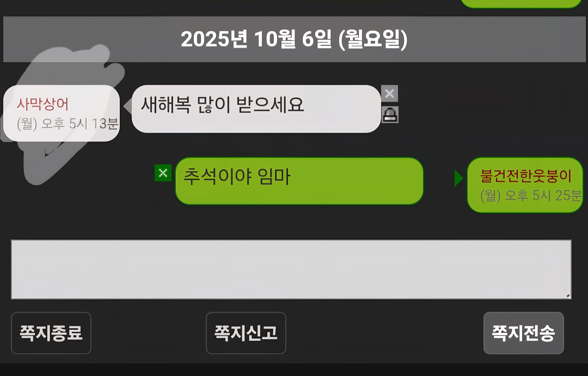Grab the textarea resize handle corner
The image size is (588, 376).
click(568, 296)
